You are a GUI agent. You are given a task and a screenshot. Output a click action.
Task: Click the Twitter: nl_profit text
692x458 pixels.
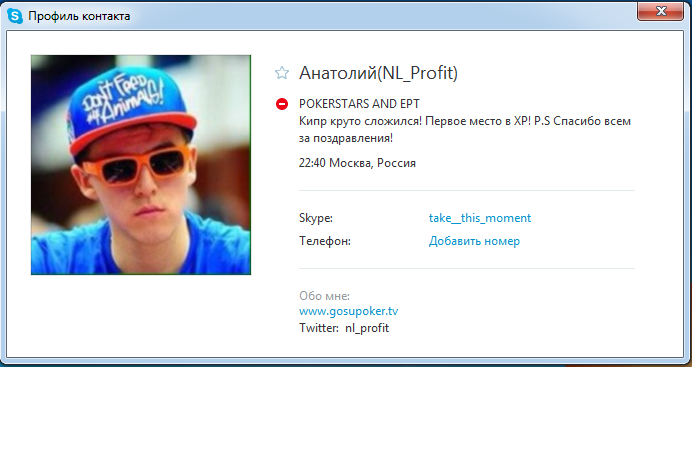(x=344, y=328)
